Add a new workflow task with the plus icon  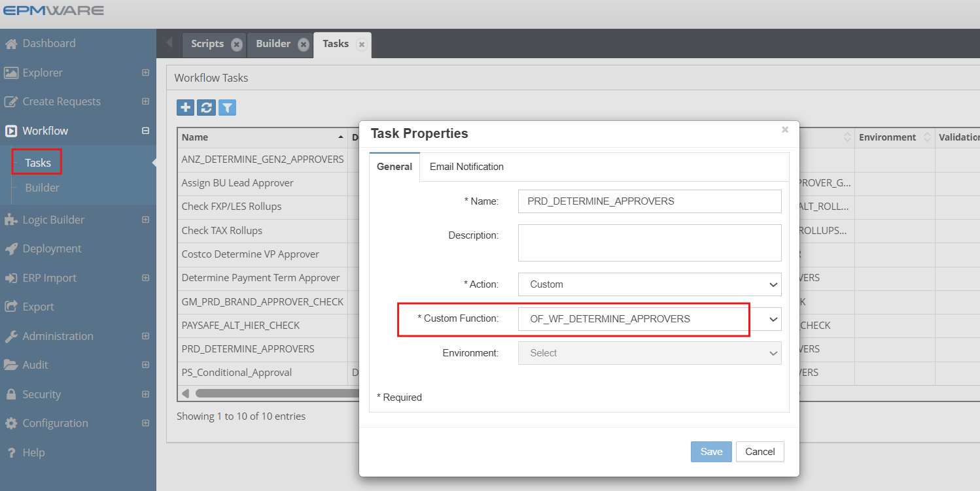coord(184,107)
